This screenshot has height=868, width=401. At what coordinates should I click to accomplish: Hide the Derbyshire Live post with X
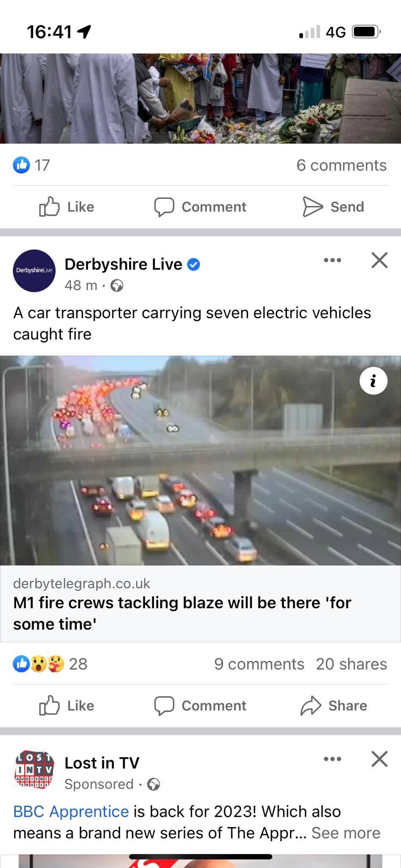[x=379, y=260]
